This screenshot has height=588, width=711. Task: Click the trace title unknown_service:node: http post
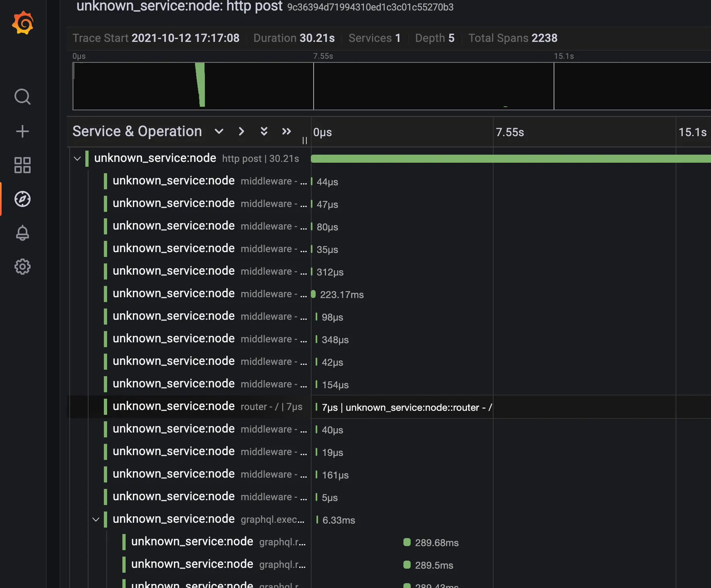(x=180, y=6)
